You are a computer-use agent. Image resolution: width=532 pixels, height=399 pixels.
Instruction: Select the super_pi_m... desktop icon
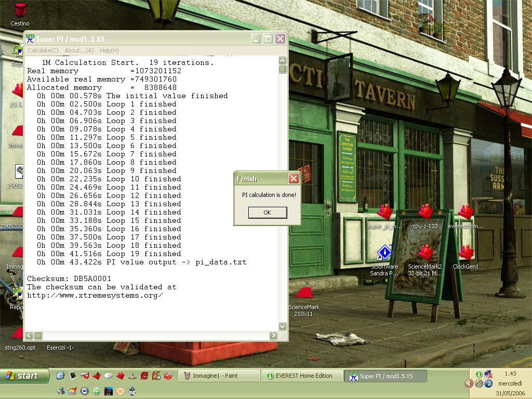[x=385, y=217]
